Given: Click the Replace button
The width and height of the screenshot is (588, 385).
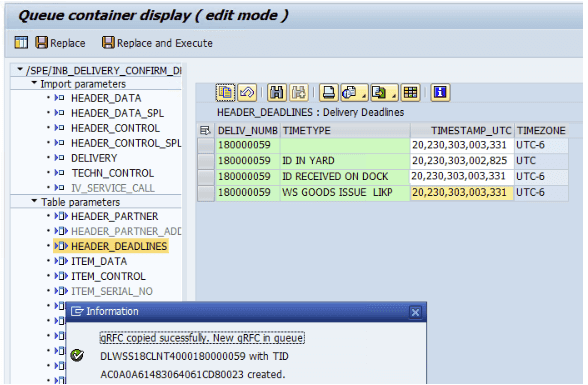Looking at the screenshot, I should (60, 43).
